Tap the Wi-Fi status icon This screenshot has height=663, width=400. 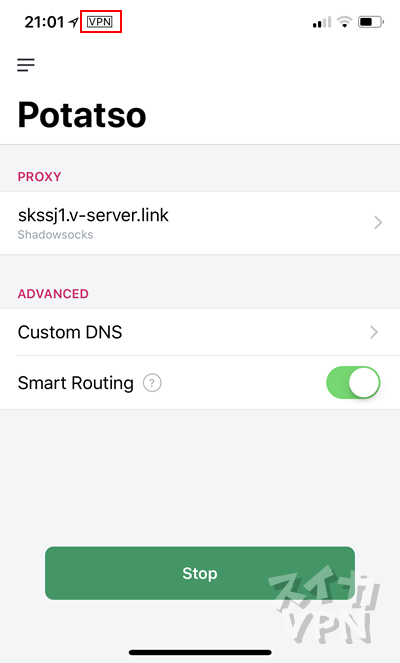(345, 22)
